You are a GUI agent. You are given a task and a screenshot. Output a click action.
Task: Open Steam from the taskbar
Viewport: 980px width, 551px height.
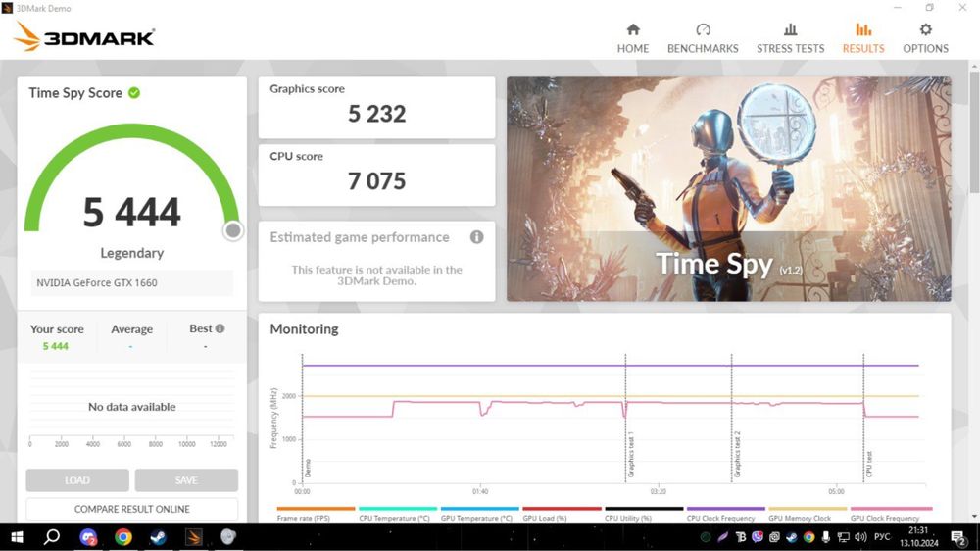point(158,536)
